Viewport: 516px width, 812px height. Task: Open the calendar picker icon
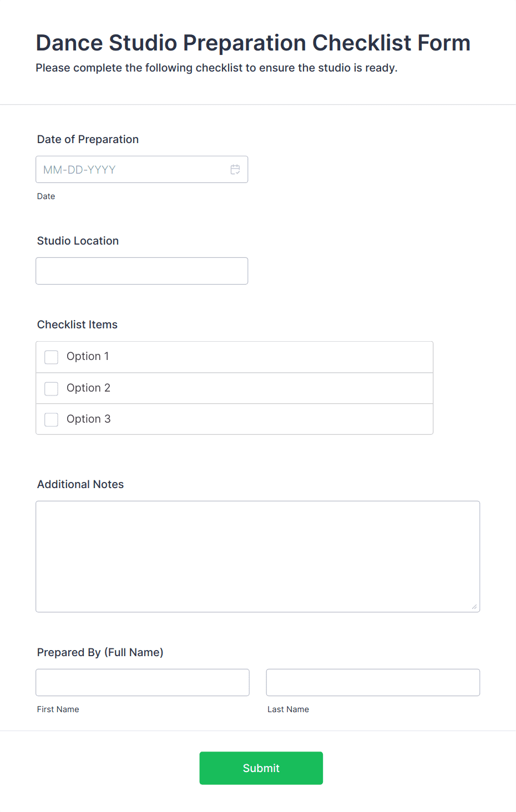(x=235, y=170)
